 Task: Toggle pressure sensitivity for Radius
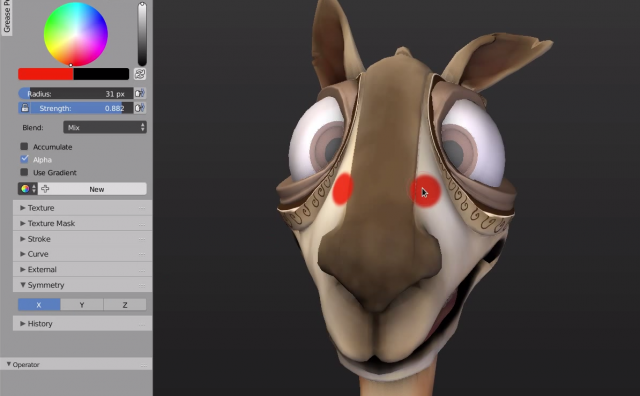point(140,93)
